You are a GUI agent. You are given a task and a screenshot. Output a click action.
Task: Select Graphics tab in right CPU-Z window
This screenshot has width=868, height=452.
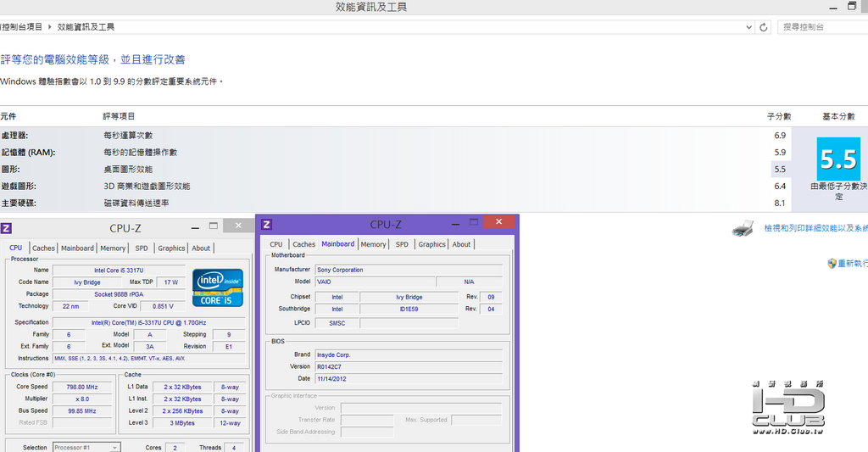431,244
